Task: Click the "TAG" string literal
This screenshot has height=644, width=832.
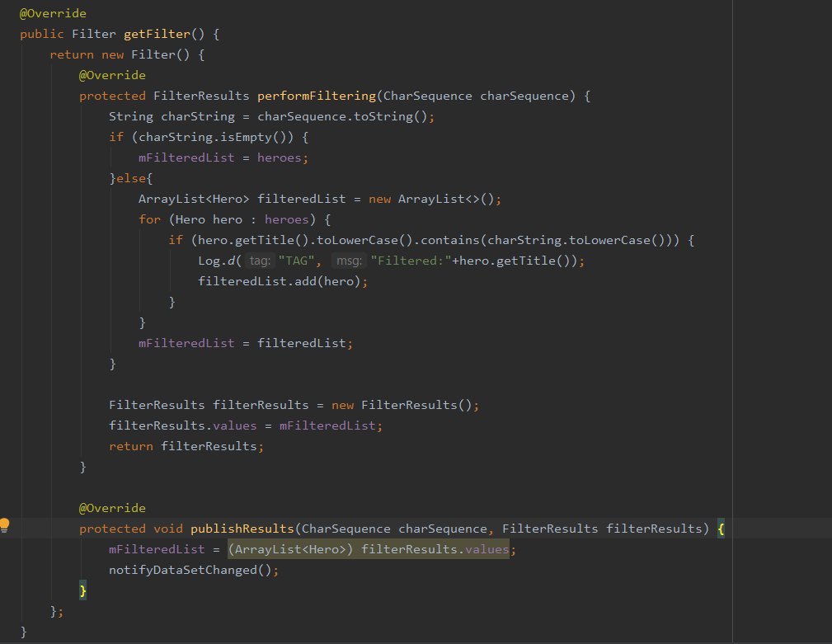Action: point(297,261)
